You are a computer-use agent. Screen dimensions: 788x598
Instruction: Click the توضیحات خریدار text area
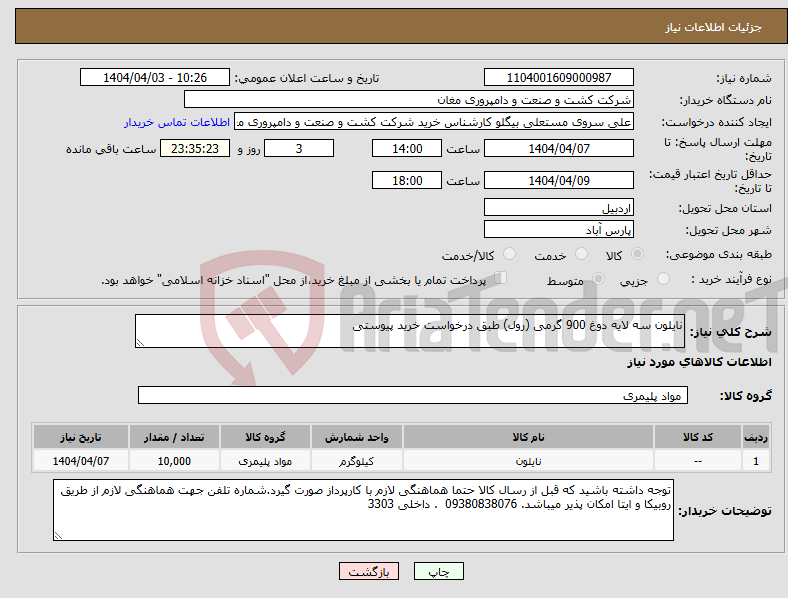[363, 510]
